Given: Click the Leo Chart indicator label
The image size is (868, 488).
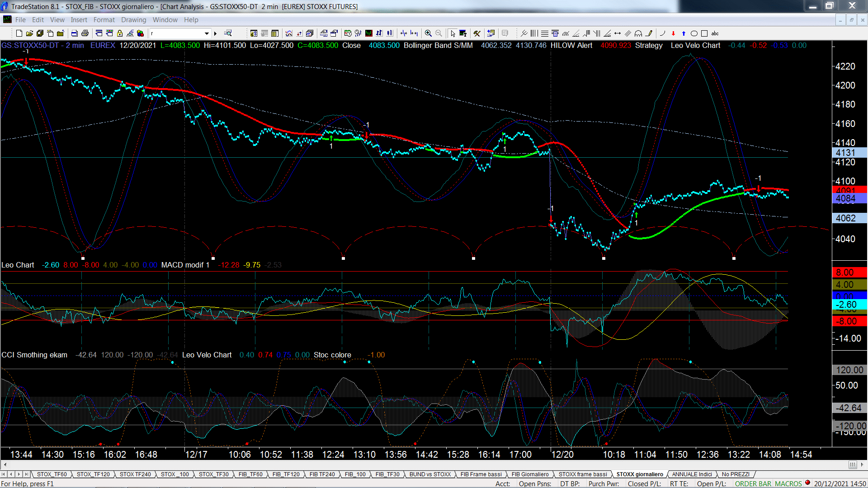Looking at the screenshot, I should pyautogui.click(x=18, y=265).
